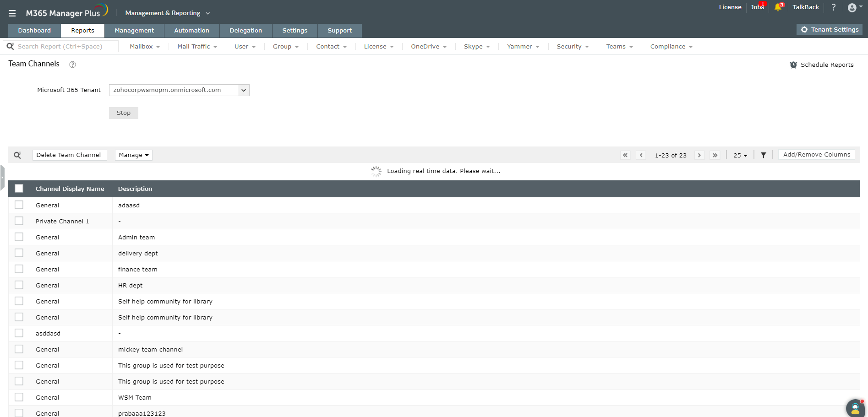The width and height of the screenshot is (868, 417).
Task: Expand the Manage dropdown
Action: point(133,155)
